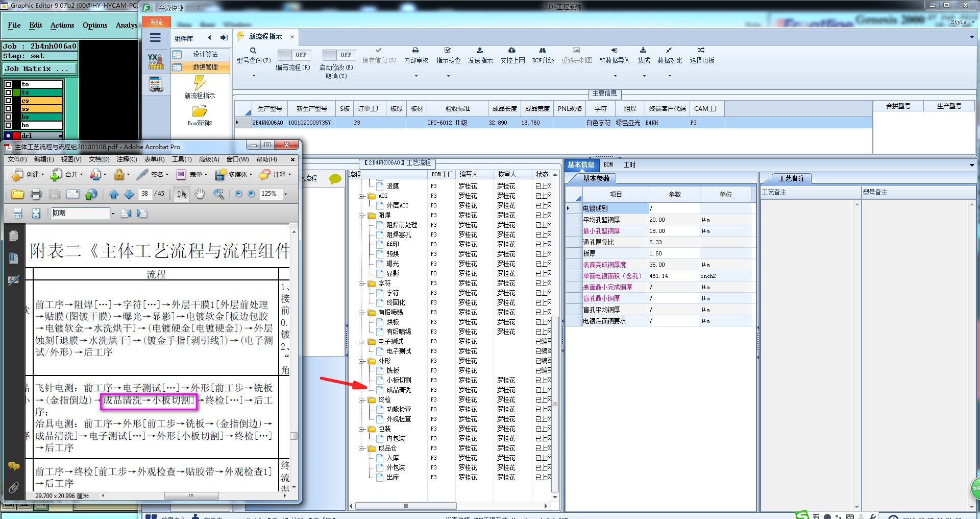Open the Actions menu in Graphic Editor
The width and height of the screenshot is (980, 519).
pos(62,25)
